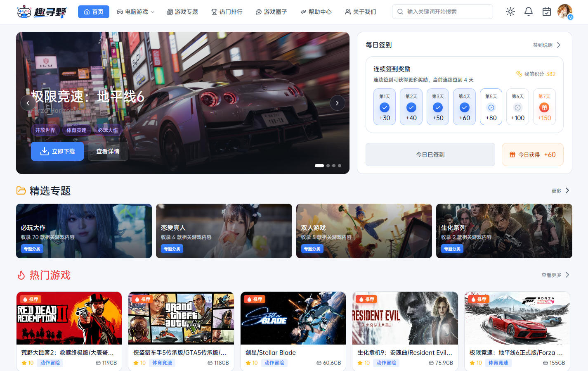Select the 第3天 +50 sign-in box
Image resolution: width=588 pixels, height=371 pixels.
[x=438, y=107]
